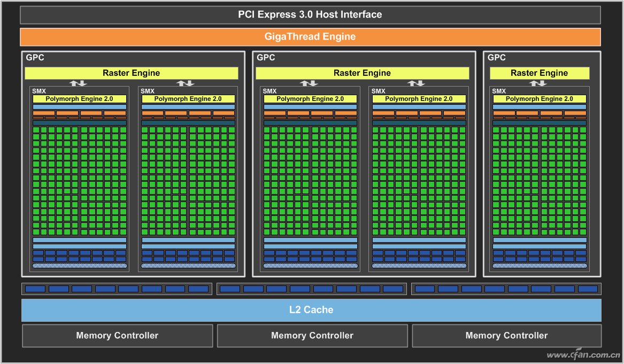Click the arrows icon above the third SMX

pyautogui.click(x=309, y=83)
